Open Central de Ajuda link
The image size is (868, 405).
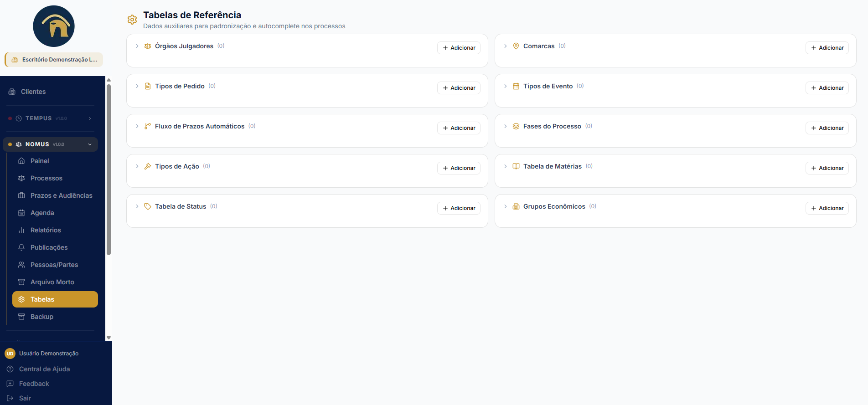(x=44, y=369)
